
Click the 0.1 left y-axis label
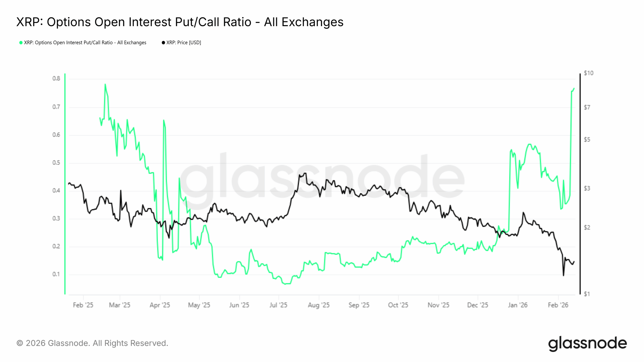(56, 274)
